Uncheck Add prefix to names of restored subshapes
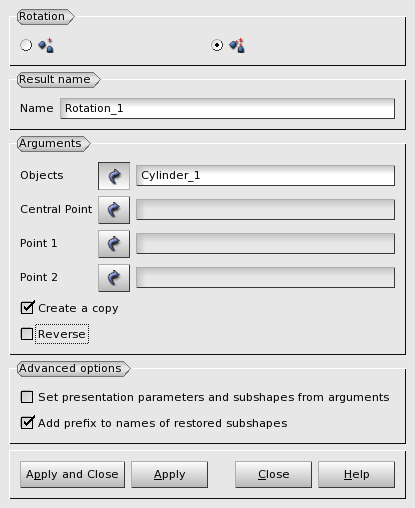Image resolution: width=415 pixels, height=508 pixels. pos(27,423)
